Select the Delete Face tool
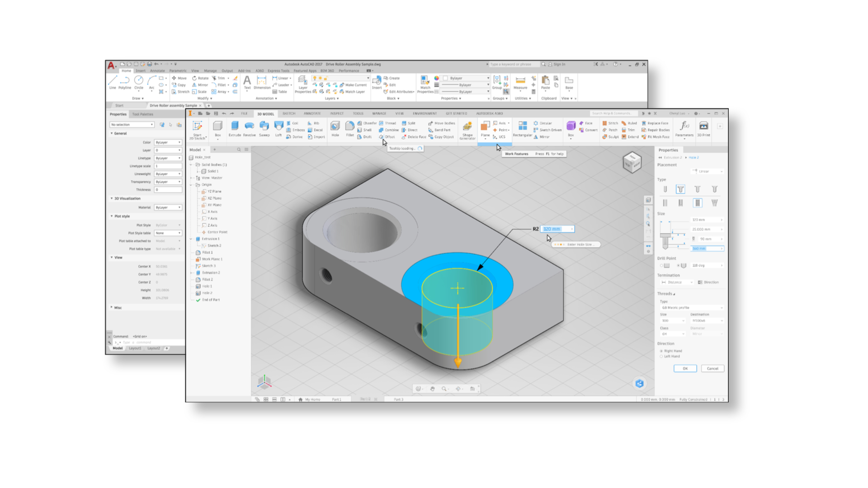Image resolution: width=868 pixels, height=488 pixels. (414, 137)
